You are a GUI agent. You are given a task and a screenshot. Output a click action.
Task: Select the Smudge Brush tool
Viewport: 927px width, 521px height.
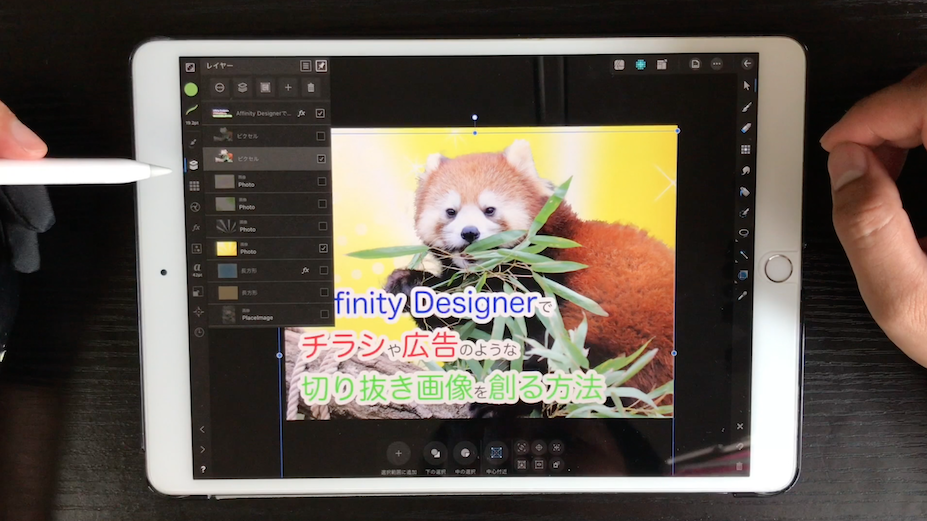click(745, 170)
